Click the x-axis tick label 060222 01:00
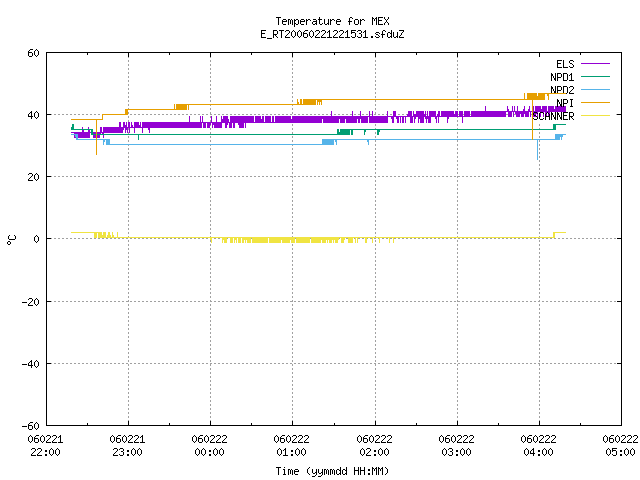The height and width of the screenshot is (480, 640). [291, 446]
